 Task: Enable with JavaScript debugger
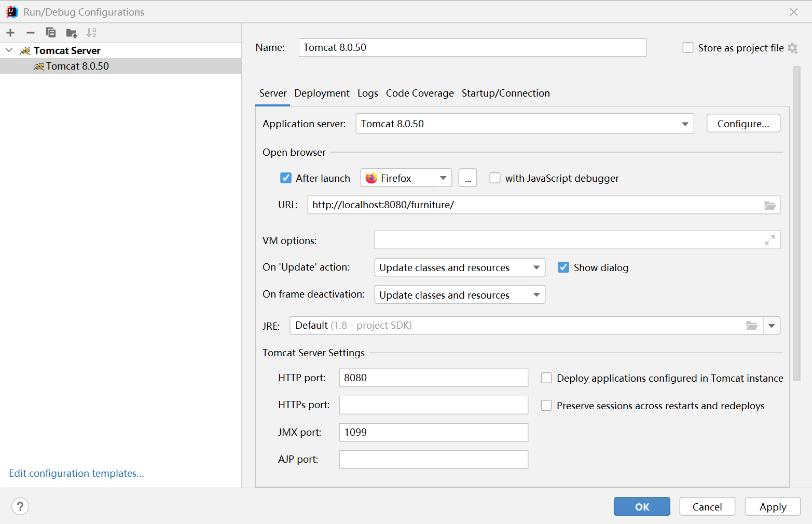[x=495, y=178]
